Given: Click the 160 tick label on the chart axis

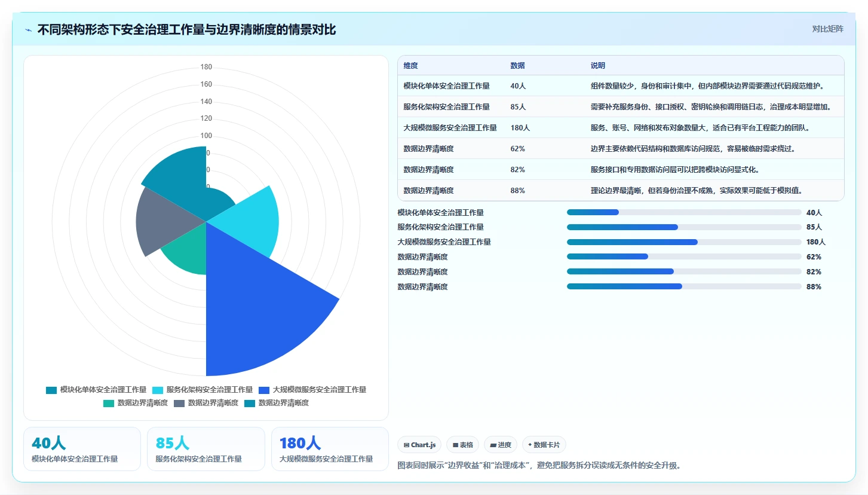Looking at the screenshot, I should 206,84.
